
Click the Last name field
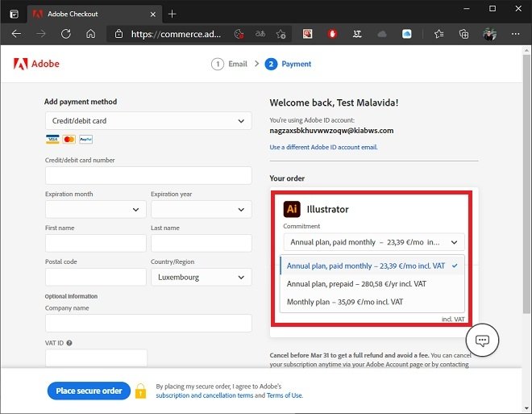point(202,243)
